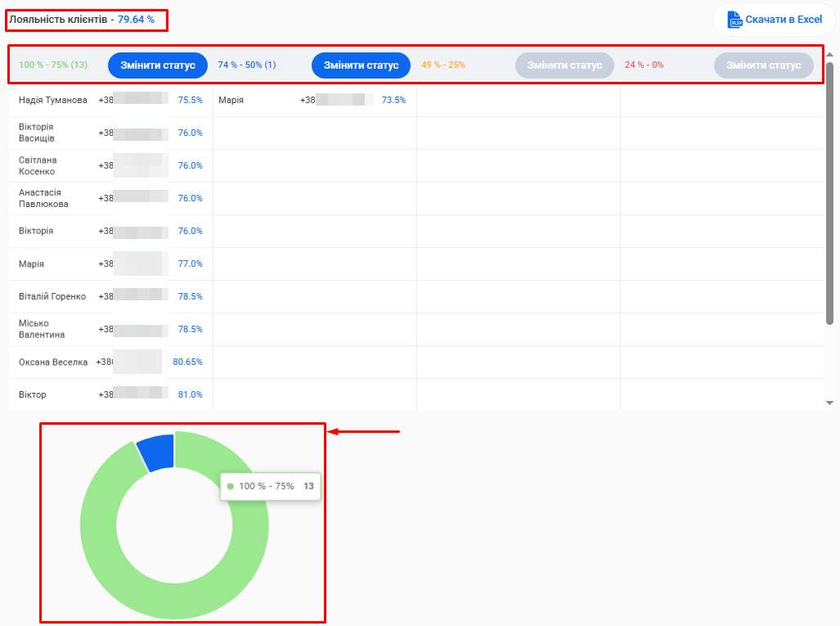
Task: Click the green 100 % - 75% (13) header label
Action: (x=53, y=65)
